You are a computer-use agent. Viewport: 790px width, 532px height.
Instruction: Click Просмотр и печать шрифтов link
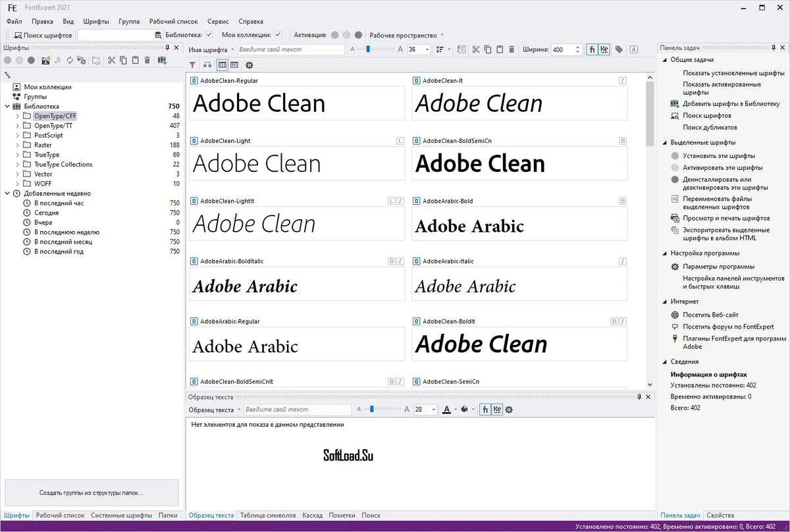point(726,218)
